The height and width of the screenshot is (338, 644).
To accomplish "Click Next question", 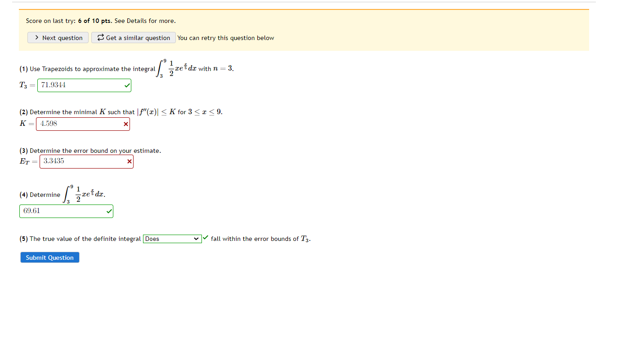I will pos(58,37).
